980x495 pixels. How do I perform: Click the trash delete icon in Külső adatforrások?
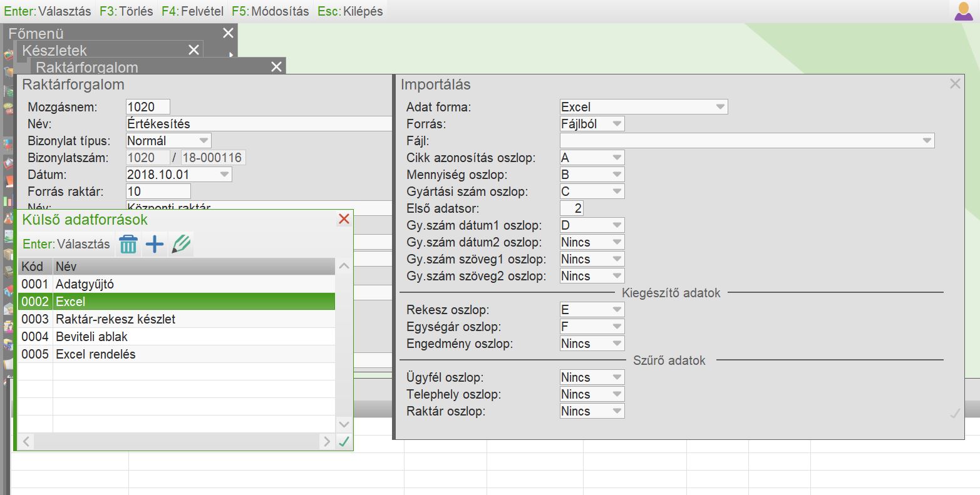coord(128,244)
